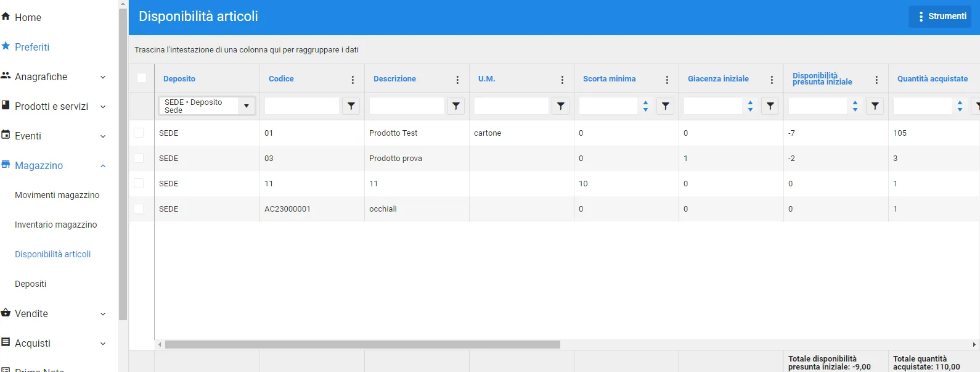The height and width of the screenshot is (372, 980).
Task: Sort by Deposito column header
Action: (x=179, y=79)
